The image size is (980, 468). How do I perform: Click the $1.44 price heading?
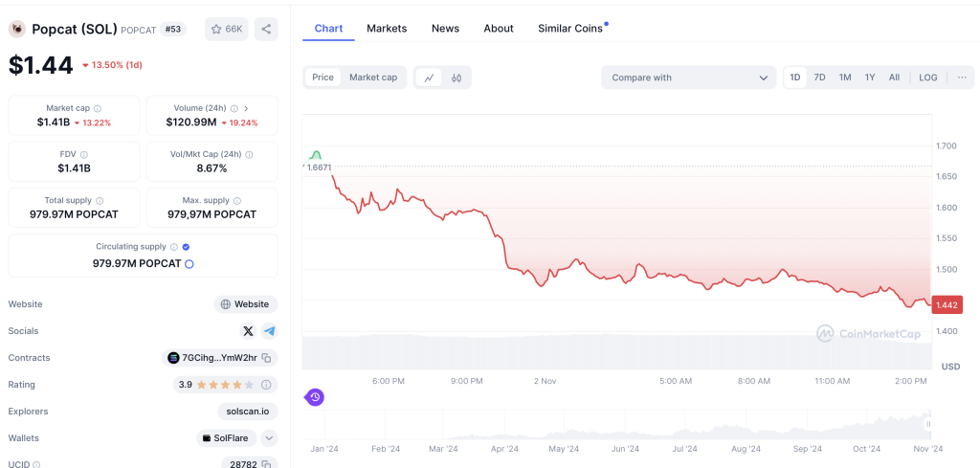click(x=40, y=65)
